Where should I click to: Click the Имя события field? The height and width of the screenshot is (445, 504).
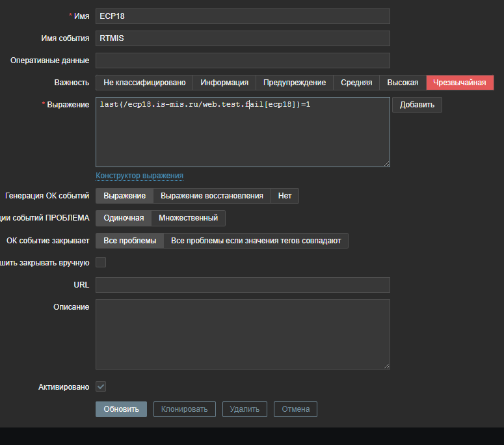point(243,38)
